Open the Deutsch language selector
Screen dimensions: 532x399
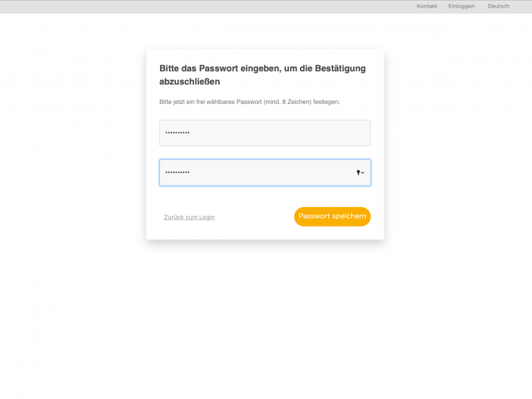click(x=499, y=6)
